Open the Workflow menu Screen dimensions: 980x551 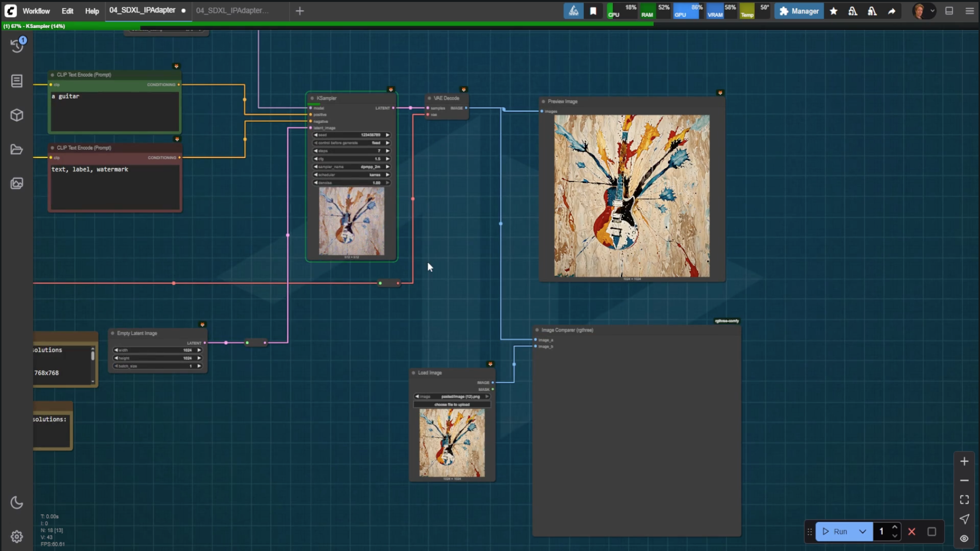(36, 11)
